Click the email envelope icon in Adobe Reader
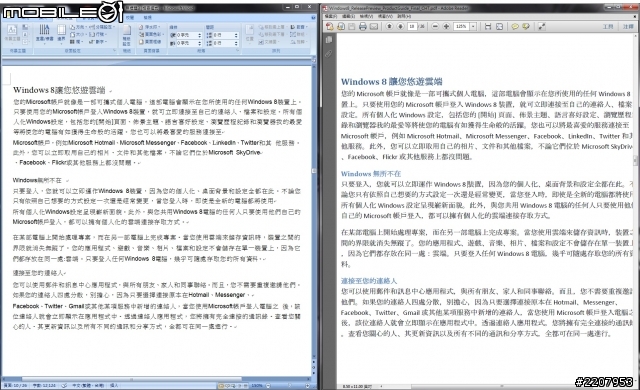The width and height of the screenshot is (640, 390). (373, 27)
